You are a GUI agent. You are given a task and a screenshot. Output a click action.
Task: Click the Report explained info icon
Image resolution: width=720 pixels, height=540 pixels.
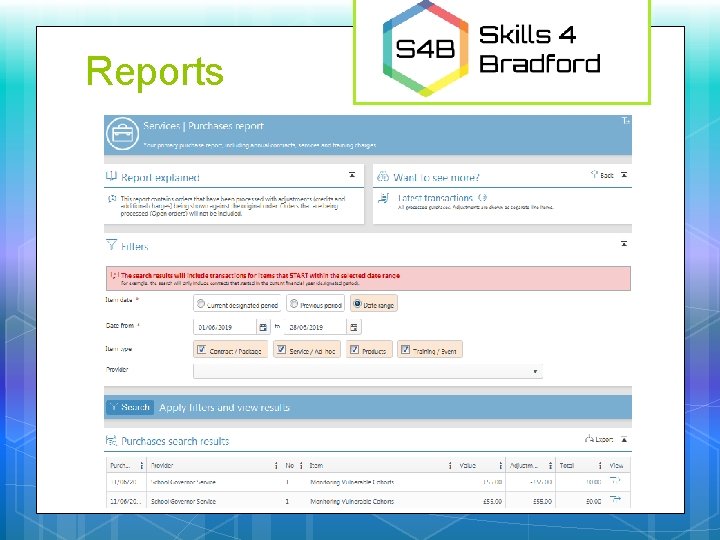pos(112,199)
